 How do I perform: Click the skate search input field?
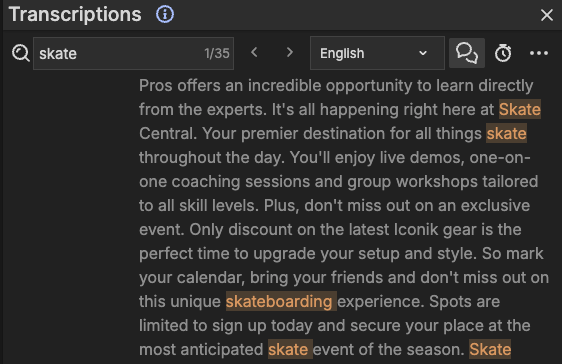tap(133, 53)
